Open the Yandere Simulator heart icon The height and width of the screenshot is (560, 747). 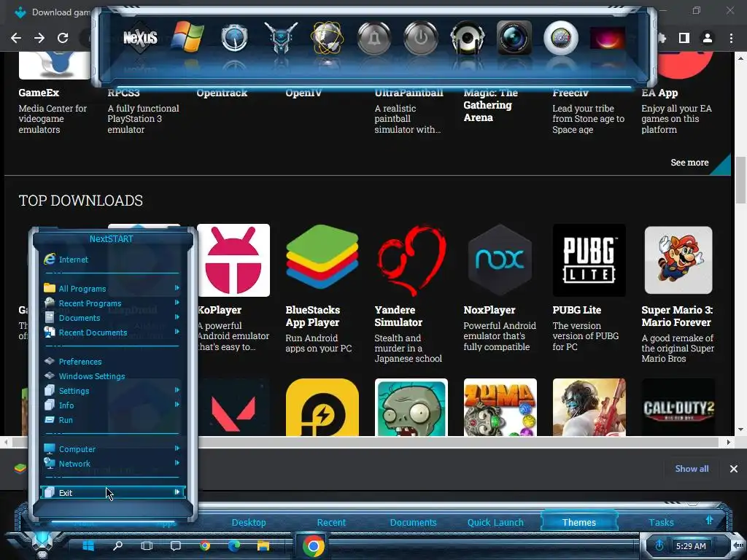[x=411, y=260]
